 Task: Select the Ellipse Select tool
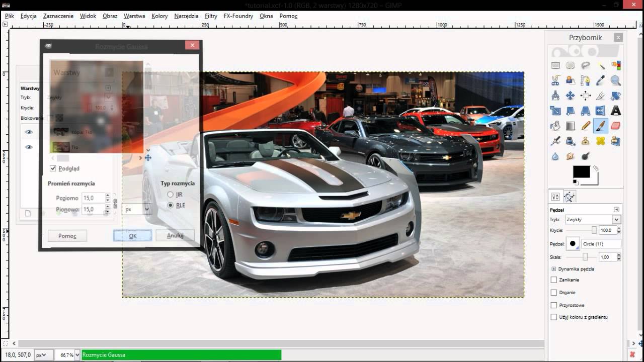[x=571, y=65]
